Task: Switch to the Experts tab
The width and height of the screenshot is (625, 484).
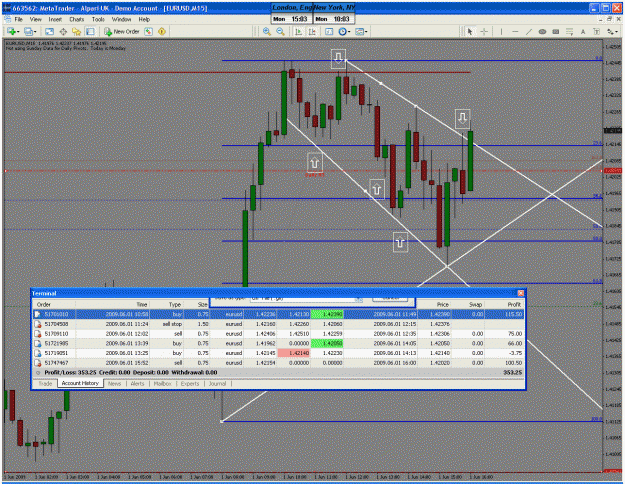Action: (x=190, y=384)
